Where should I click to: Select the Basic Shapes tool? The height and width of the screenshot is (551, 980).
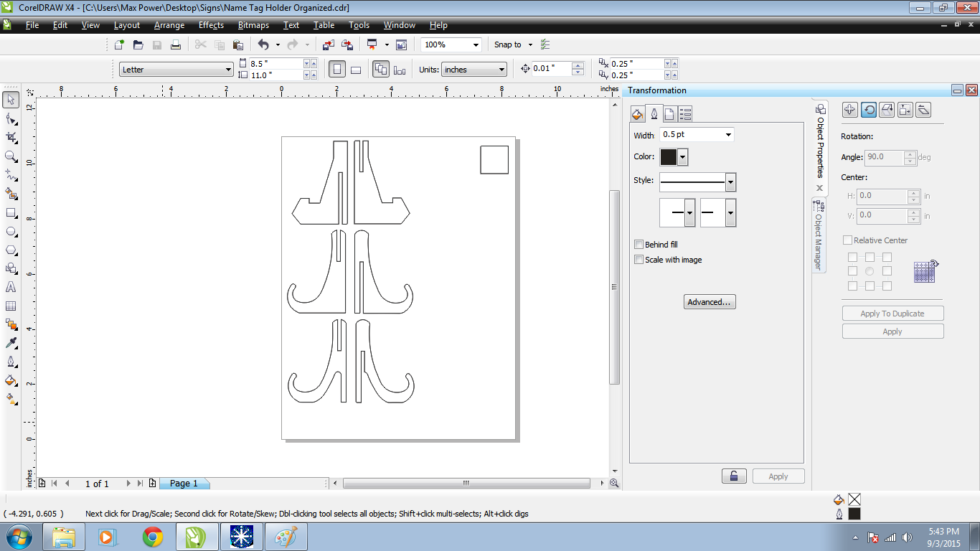(x=11, y=268)
